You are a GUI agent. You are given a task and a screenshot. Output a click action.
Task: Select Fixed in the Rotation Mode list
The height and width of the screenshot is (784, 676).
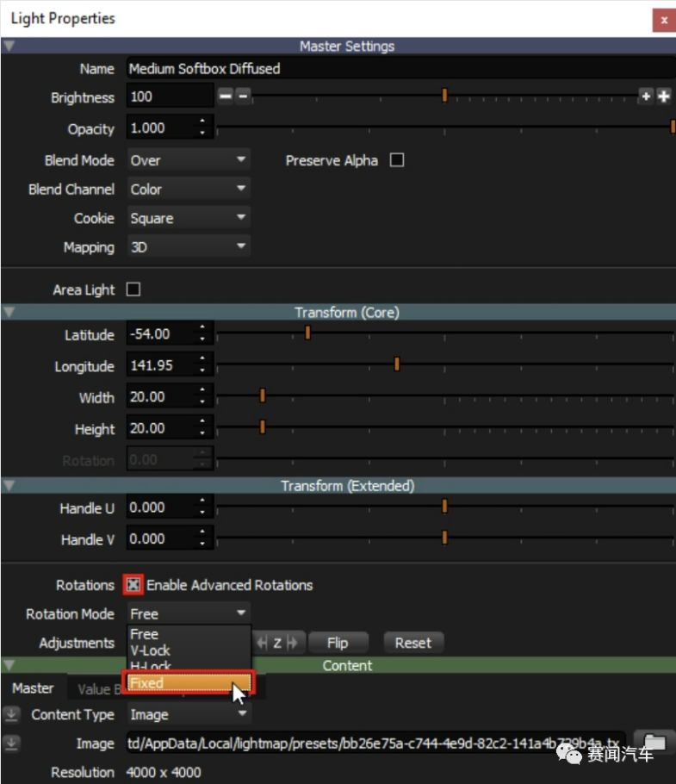click(x=189, y=683)
